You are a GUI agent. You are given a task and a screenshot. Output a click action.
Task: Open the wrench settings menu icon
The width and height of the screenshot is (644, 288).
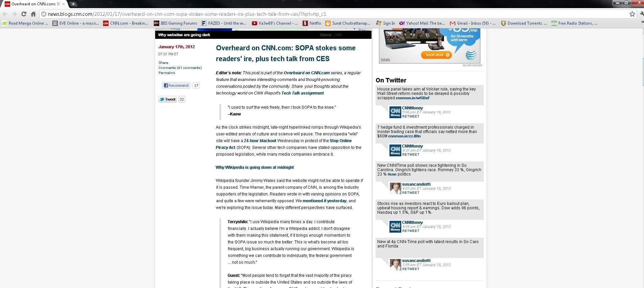click(x=642, y=14)
